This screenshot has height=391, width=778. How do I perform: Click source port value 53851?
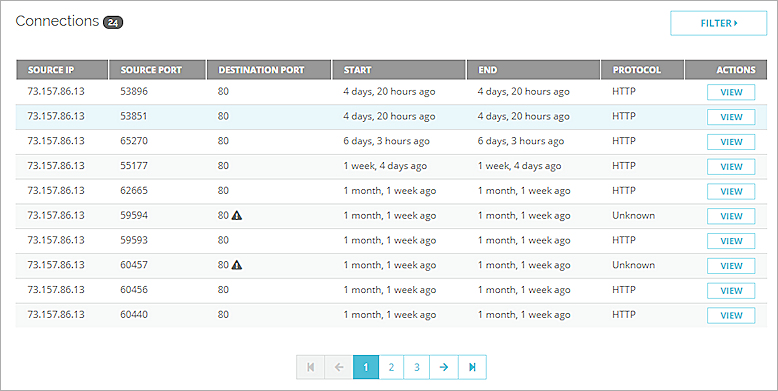[134, 116]
